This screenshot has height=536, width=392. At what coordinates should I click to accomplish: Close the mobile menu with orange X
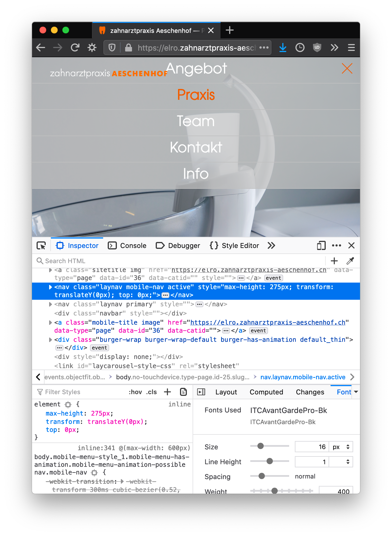[347, 68]
